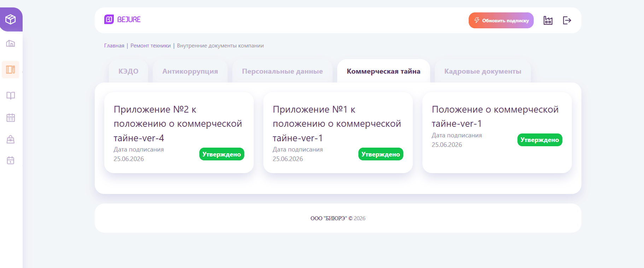Screen dimensions: 644x268
Task: Open the building icon in sidebar
Action: coord(11,44)
